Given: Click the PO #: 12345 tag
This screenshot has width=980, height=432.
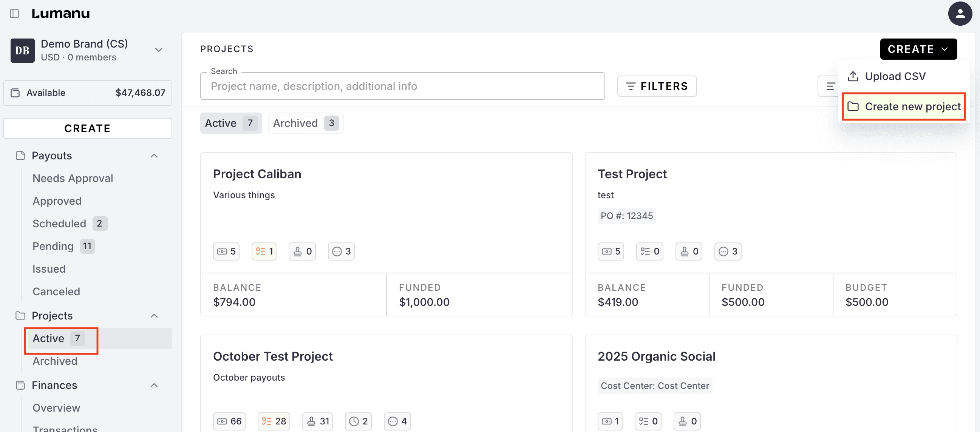Looking at the screenshot, I should pyautogui.click(x=627, y=216).
